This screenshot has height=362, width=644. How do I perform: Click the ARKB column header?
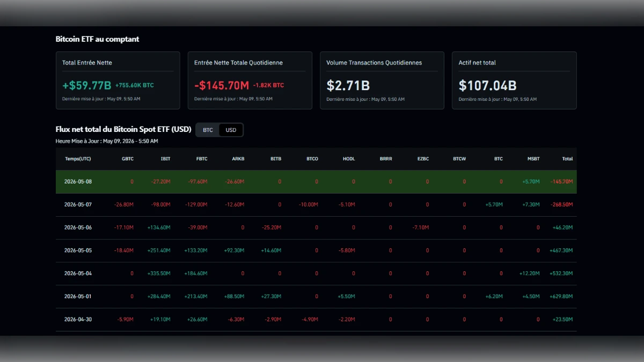pos(238,159)
